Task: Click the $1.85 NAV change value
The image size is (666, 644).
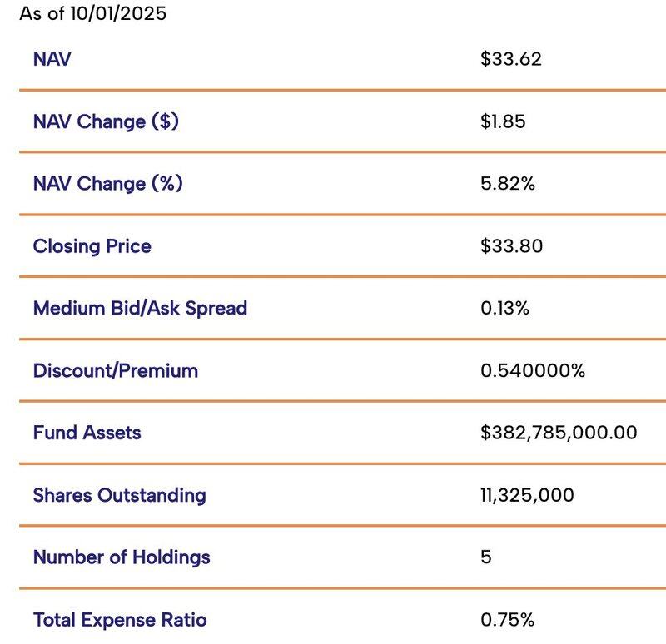Action: click(503, 121)
